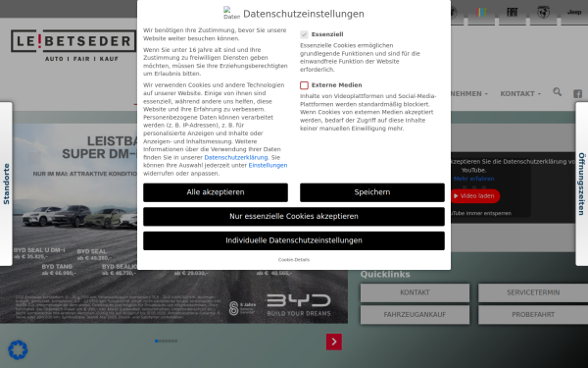Expand the KONTAKT navigation dropdown

[x=520, y=94]
